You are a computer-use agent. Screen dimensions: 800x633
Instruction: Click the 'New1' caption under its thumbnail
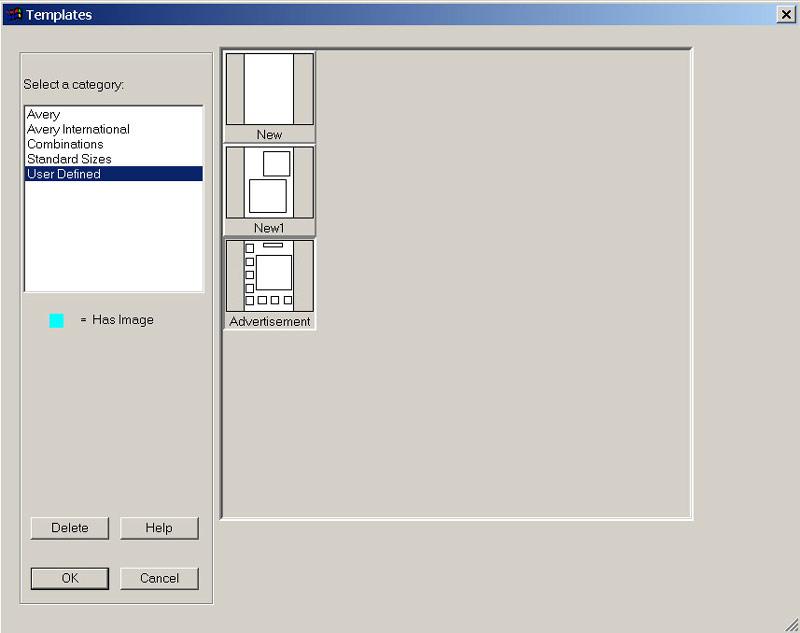(269, 228)
